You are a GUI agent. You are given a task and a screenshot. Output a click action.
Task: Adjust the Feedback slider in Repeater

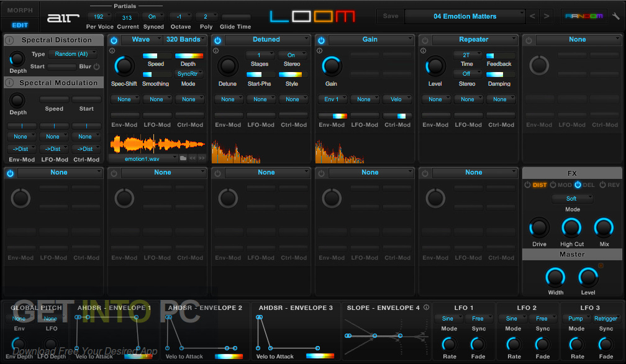pyautogui.click(x=501, y=55)
